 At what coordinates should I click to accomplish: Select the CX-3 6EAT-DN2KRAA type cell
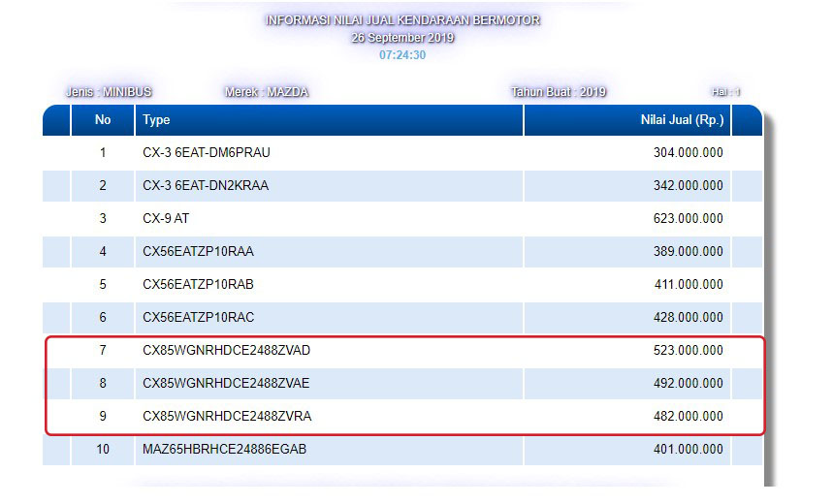click(x=206, y=186)
